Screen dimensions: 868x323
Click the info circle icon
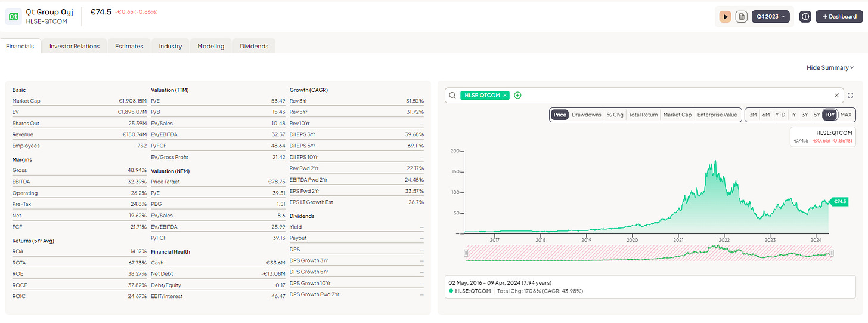point(805,17)
